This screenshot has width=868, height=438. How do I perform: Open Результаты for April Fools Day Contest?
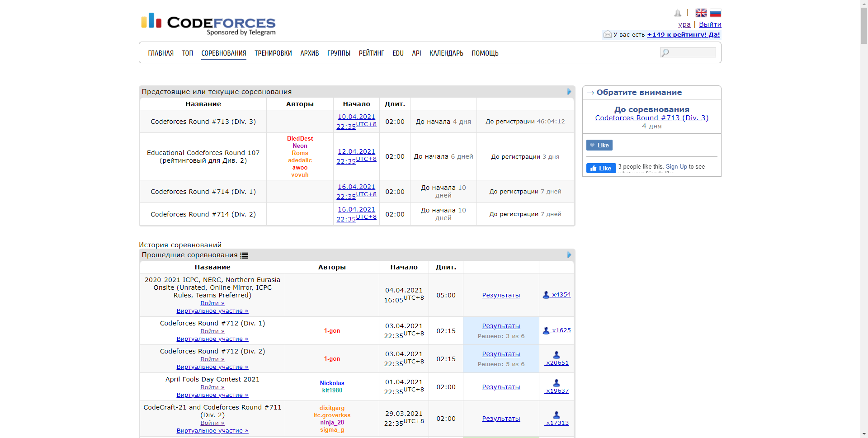[x=501, y=387]
